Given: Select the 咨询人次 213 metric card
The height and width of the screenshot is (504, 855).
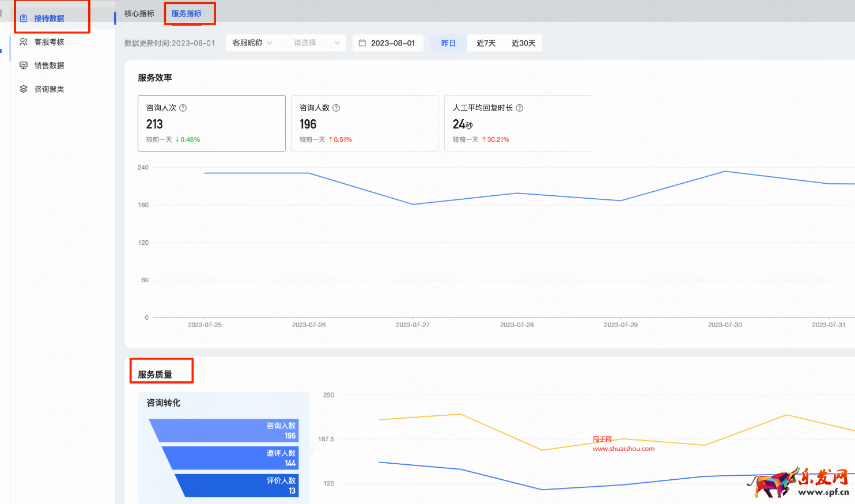Looking at the screenshot, I should coord(211,123).
